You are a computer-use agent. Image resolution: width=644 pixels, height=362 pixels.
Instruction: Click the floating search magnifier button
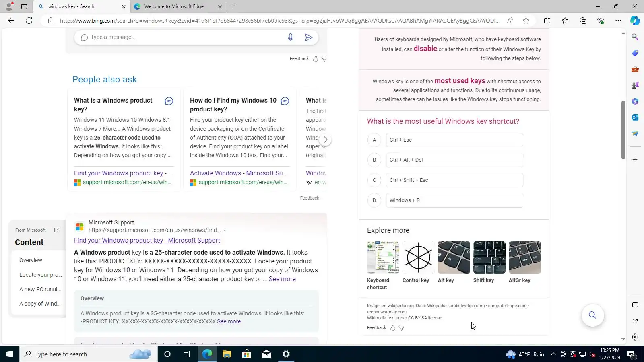point(592,315)
